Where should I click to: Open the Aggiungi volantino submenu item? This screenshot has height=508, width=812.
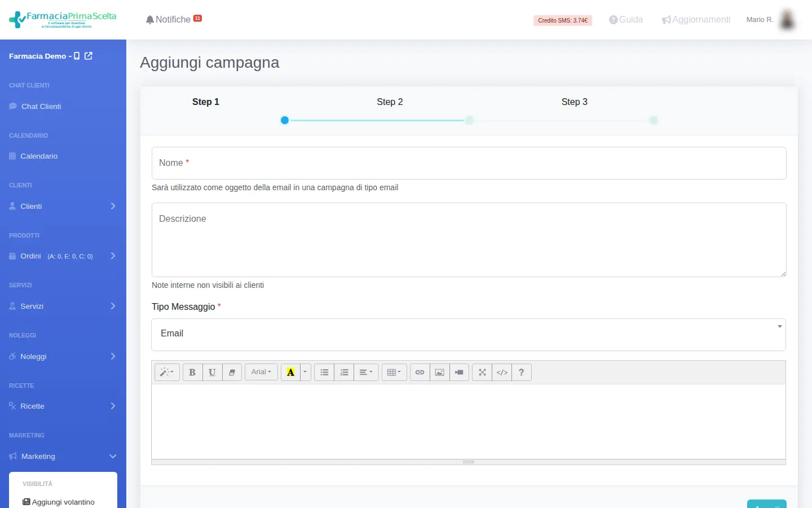59,502
